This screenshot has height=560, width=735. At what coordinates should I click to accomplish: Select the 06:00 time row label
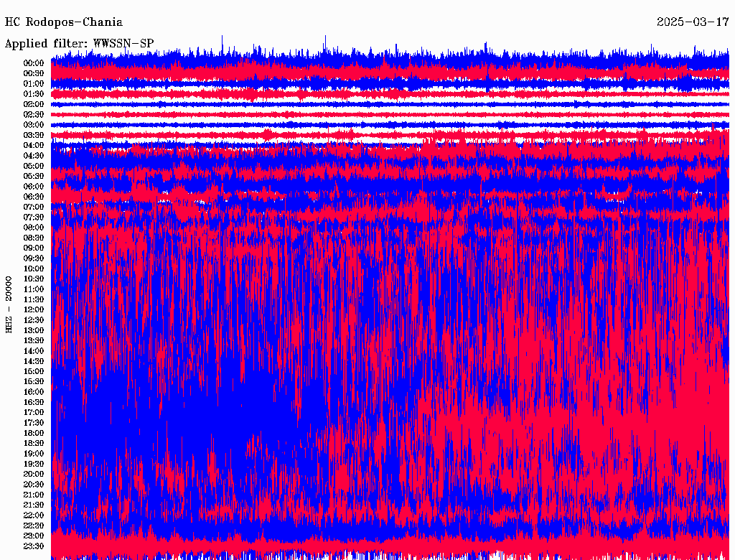(x=34, y=187)
